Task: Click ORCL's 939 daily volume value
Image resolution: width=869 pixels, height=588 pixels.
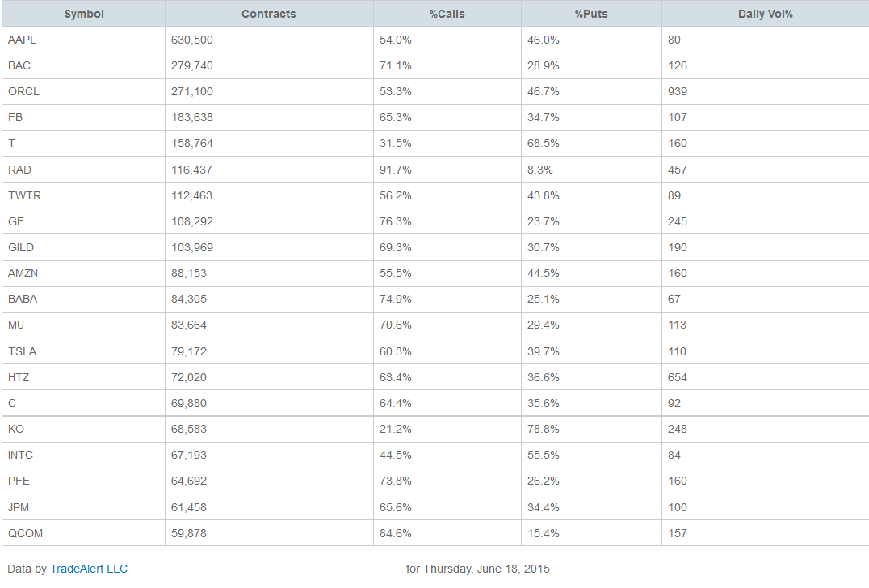Action: click(x=678, y=91)
